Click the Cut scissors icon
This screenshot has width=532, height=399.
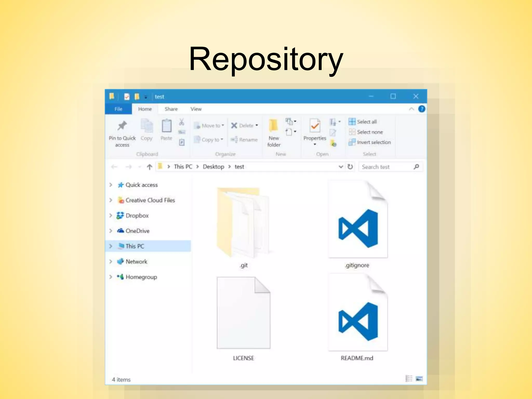[x=182, y=122]
